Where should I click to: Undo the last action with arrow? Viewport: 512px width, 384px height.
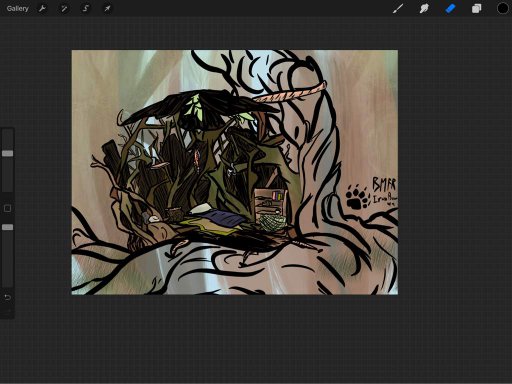(7, 297)
